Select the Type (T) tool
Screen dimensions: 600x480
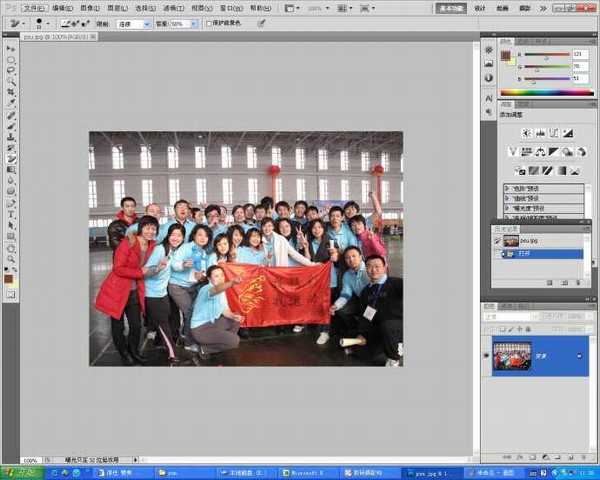coord(11,213)
